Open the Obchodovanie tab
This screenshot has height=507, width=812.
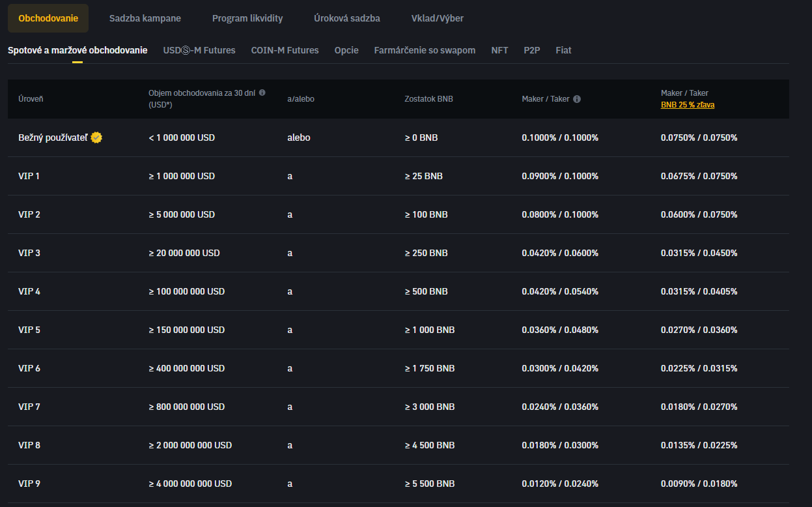point(48,18)
